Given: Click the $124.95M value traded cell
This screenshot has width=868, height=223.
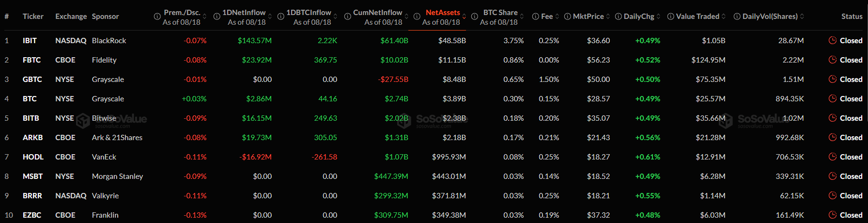Looking at the screenshot, I should [x=709, y=60].
